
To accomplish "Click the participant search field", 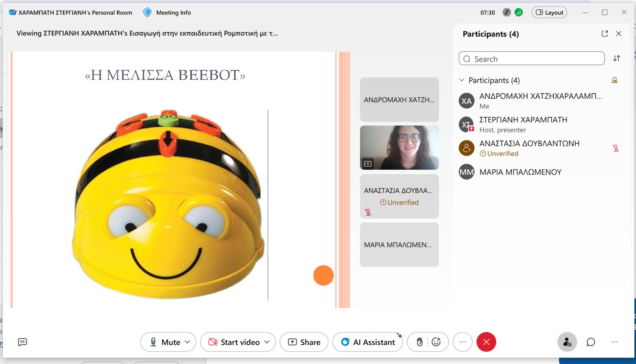I will [x=531, y=59].
